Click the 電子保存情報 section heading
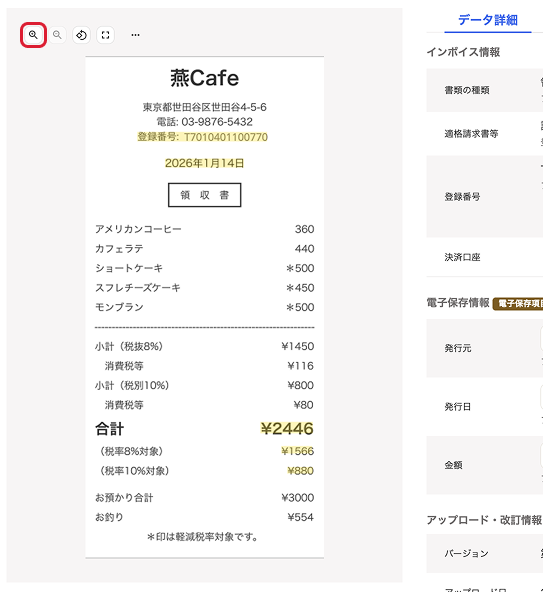The width and height of the screenshot is (543, 592). click(x=458, y=303)
